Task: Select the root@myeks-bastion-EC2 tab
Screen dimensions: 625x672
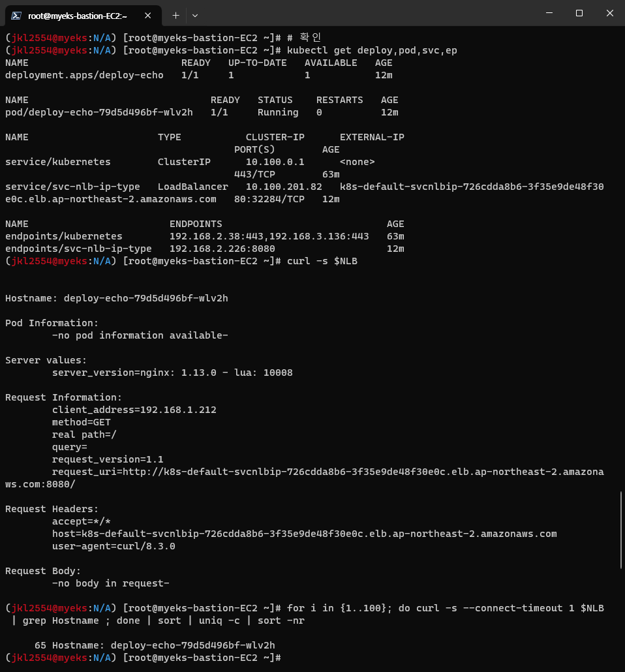Action: (83, 16)
